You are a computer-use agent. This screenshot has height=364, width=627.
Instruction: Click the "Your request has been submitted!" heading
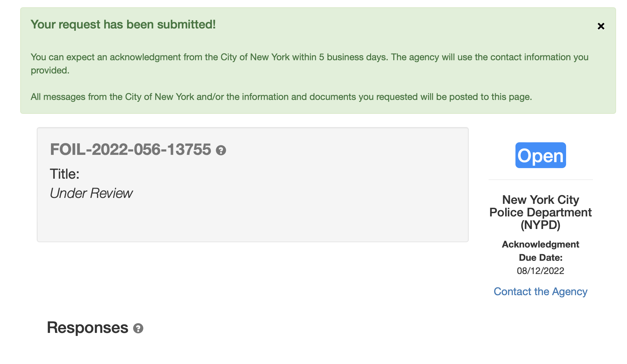coord(123,24)
